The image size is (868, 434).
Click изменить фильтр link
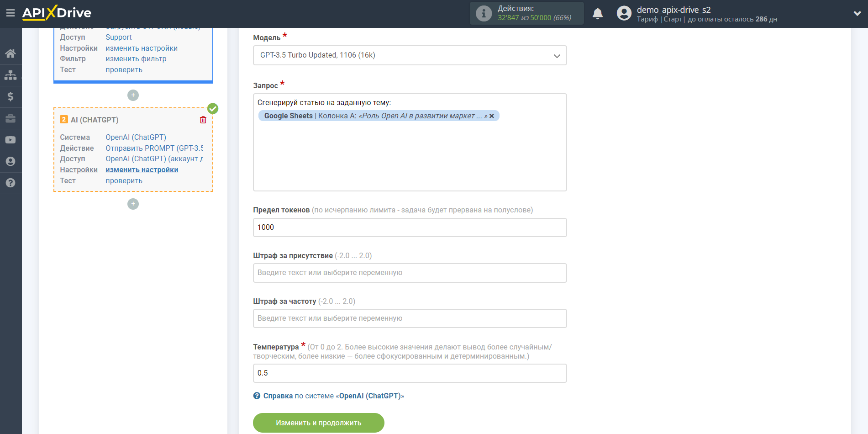point(136,59)
